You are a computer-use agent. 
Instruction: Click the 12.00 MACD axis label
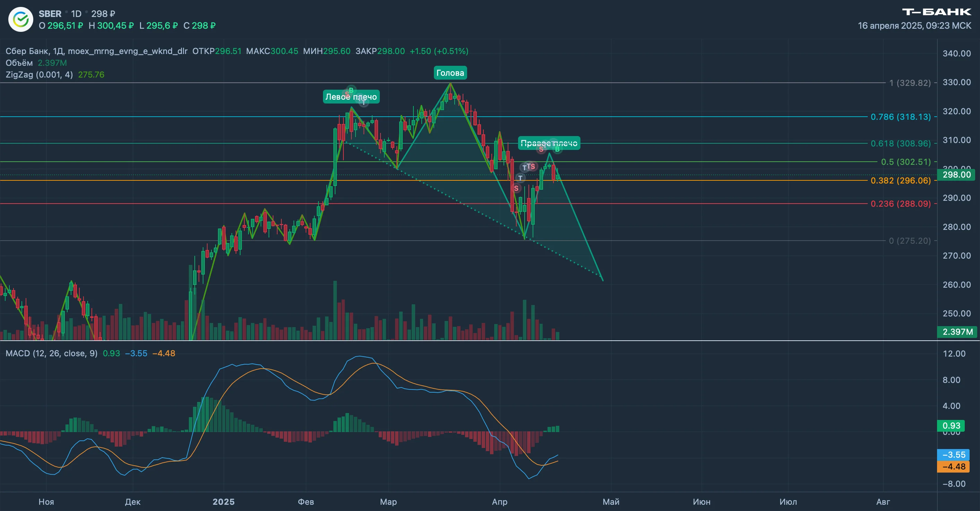coord(954,353)
